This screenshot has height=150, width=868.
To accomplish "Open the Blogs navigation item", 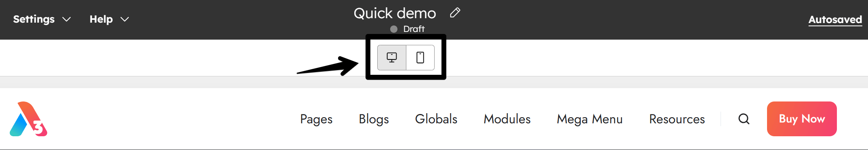I will tap(374, 119).
